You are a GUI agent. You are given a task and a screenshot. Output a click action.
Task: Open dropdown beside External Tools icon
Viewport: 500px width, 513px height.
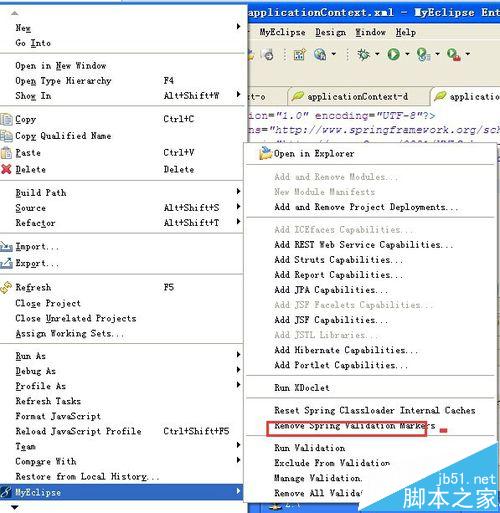click(x=468, y=54)
